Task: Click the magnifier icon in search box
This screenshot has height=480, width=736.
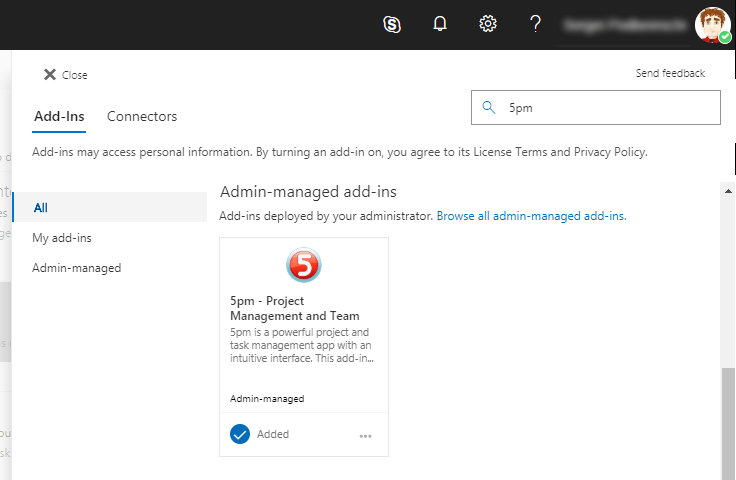Action: [x=489, y=108]
